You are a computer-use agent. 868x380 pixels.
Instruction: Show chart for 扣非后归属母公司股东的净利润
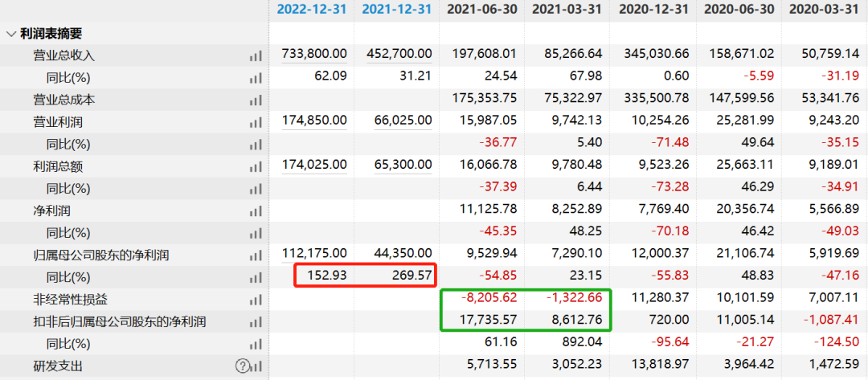pos(256,322)
